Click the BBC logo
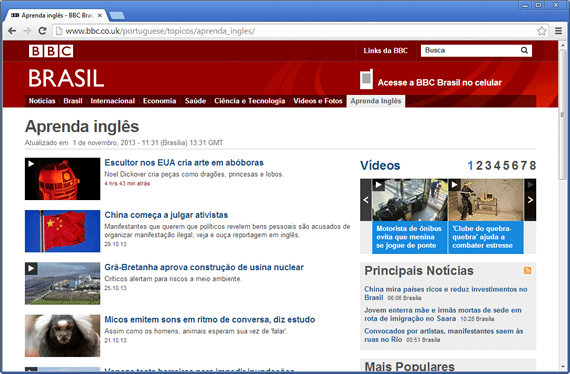This screenshot has height=374, width=570. click(51, 51)
